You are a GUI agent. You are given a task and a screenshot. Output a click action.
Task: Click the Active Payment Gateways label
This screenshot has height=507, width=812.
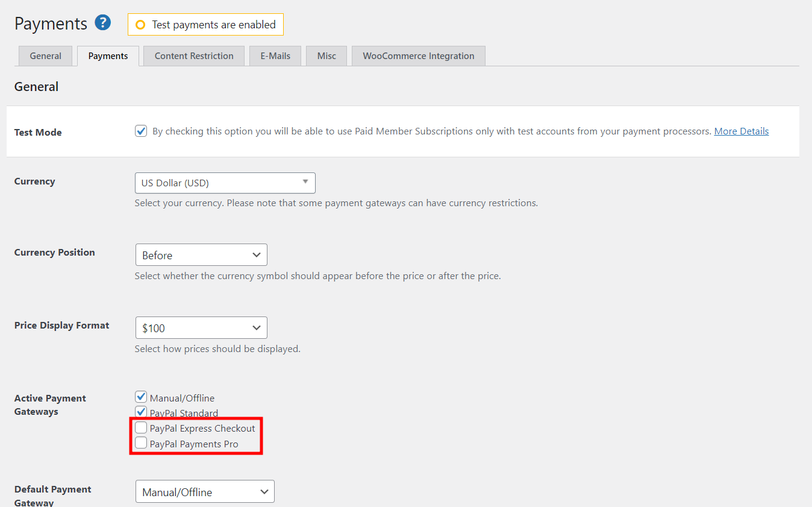(50, 405)
